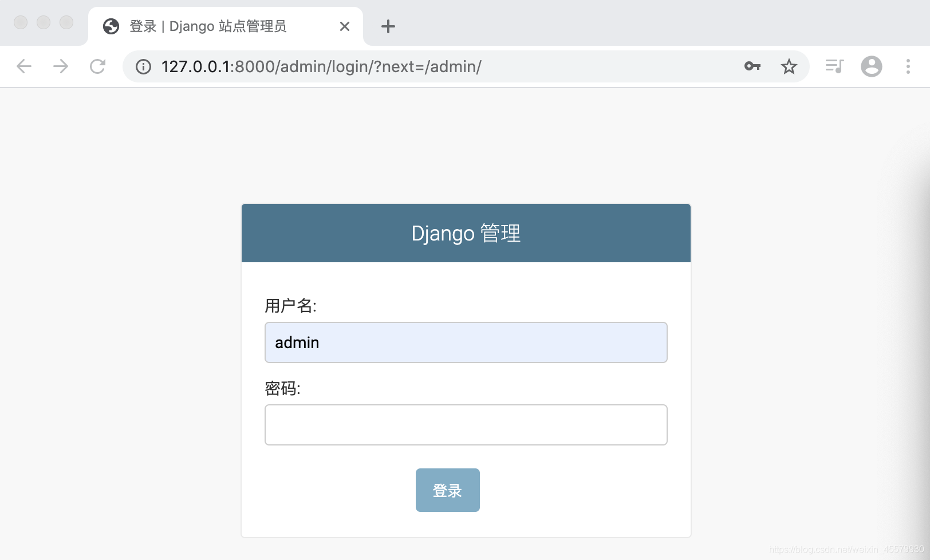Click the window minimize button

pos(44,22)
